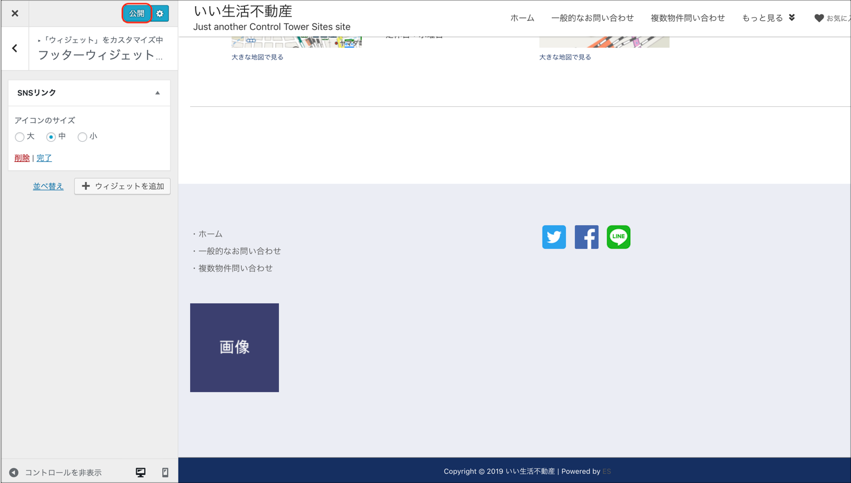Click the 削除 delete link

(x=22, y=158)
